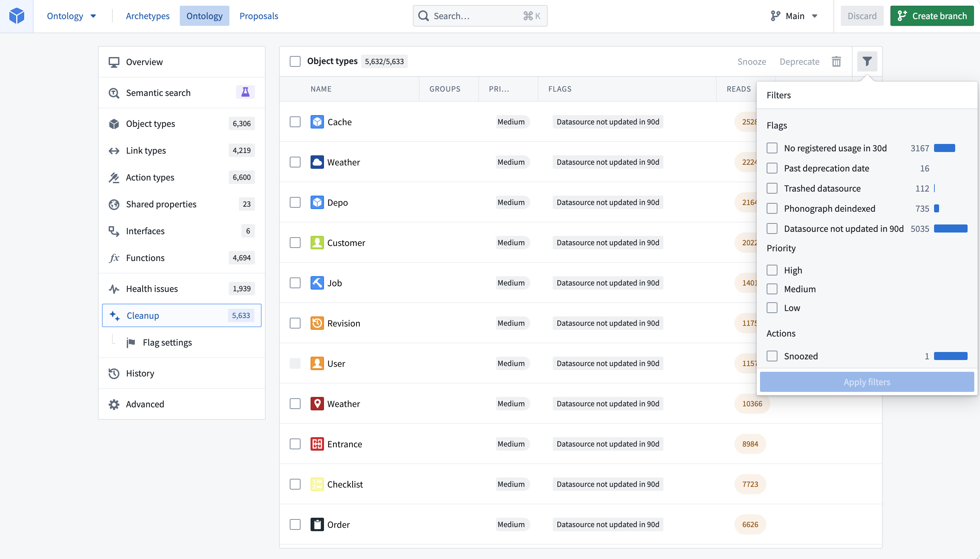Open the History sidebar item

point(181,373)
